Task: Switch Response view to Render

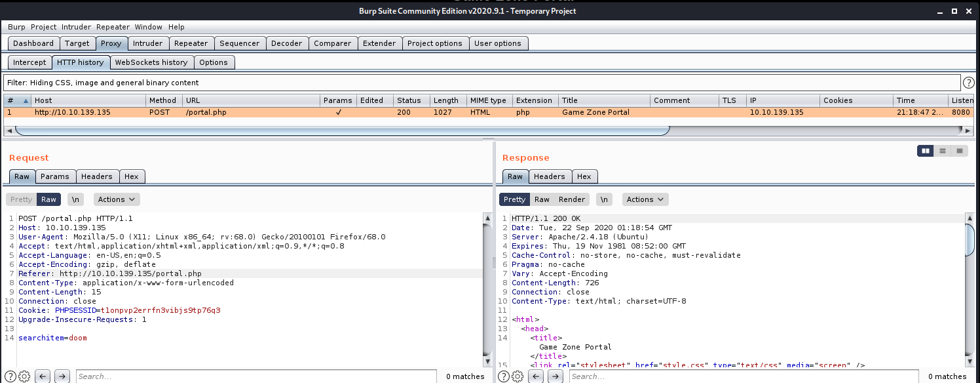Action: (572, 199)
